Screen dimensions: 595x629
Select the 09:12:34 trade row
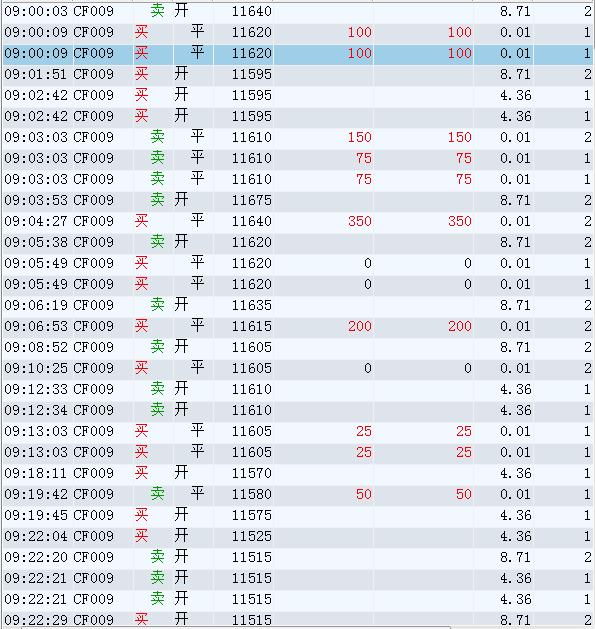pos(298,410)
